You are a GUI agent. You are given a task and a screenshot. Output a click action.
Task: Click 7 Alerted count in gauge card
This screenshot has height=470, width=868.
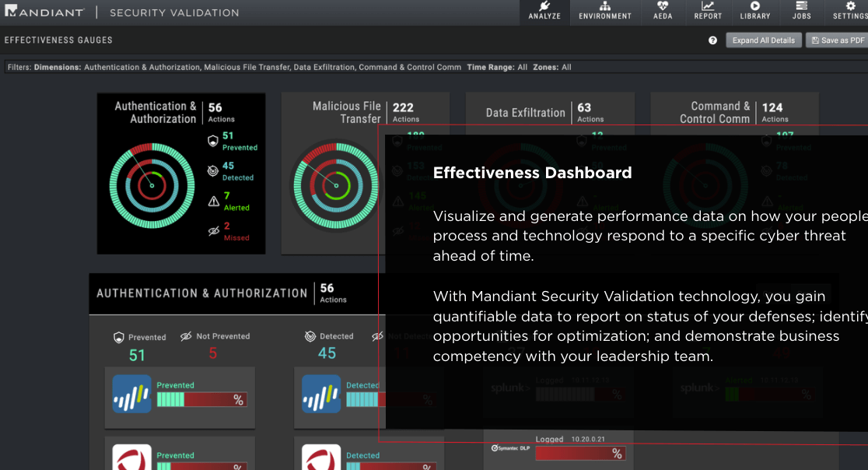[x=236, y=201]
